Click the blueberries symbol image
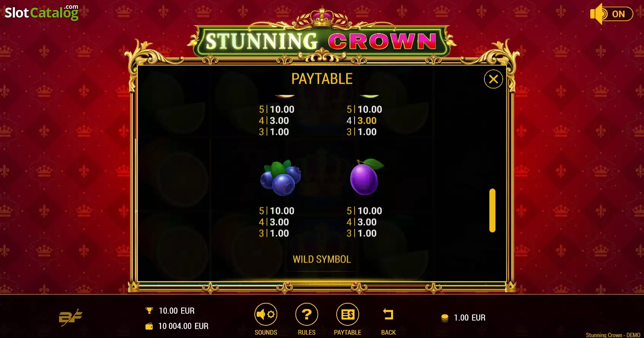 point(281,178)
